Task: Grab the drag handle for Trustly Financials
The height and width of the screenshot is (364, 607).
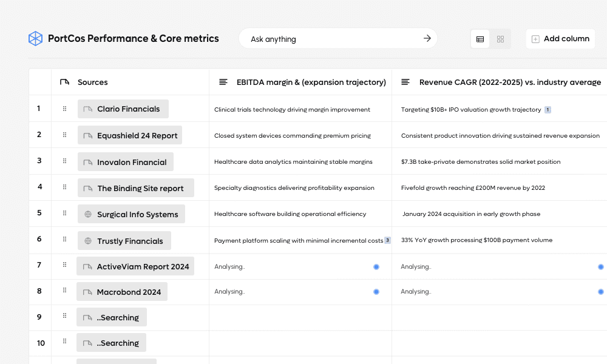Action: (x=65, y=239)
